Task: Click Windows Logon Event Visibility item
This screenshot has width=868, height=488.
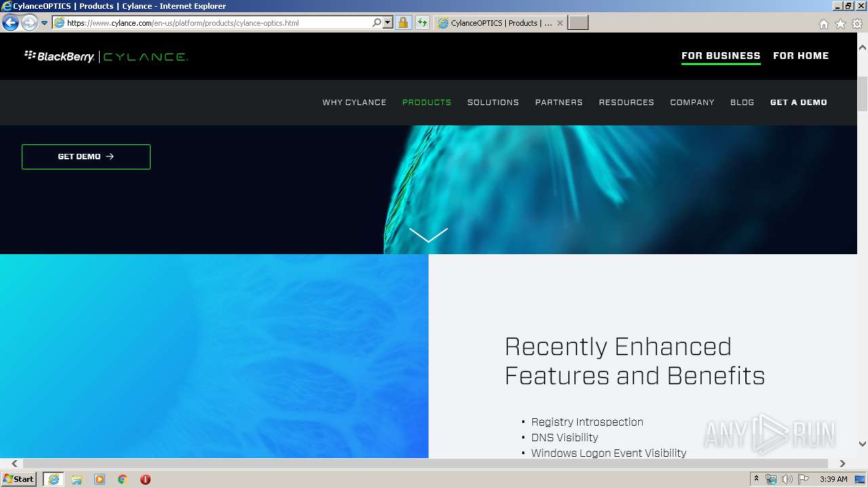Action: 609,453
